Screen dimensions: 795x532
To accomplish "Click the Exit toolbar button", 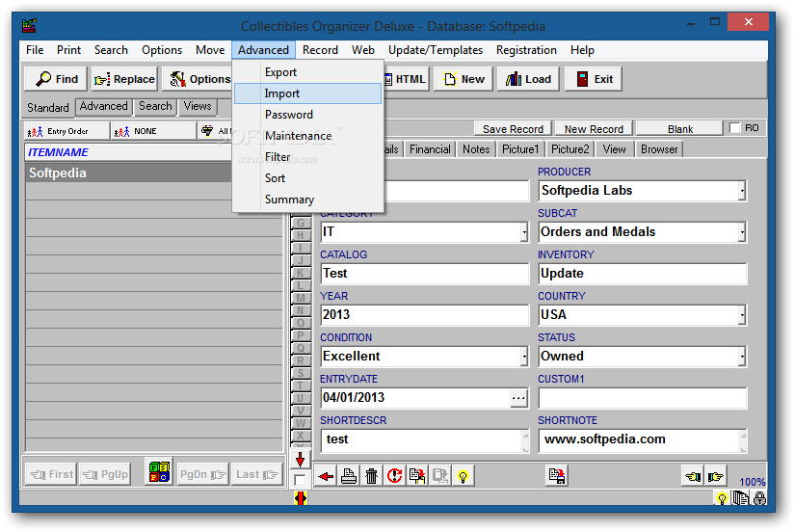I will coord(594,79).
